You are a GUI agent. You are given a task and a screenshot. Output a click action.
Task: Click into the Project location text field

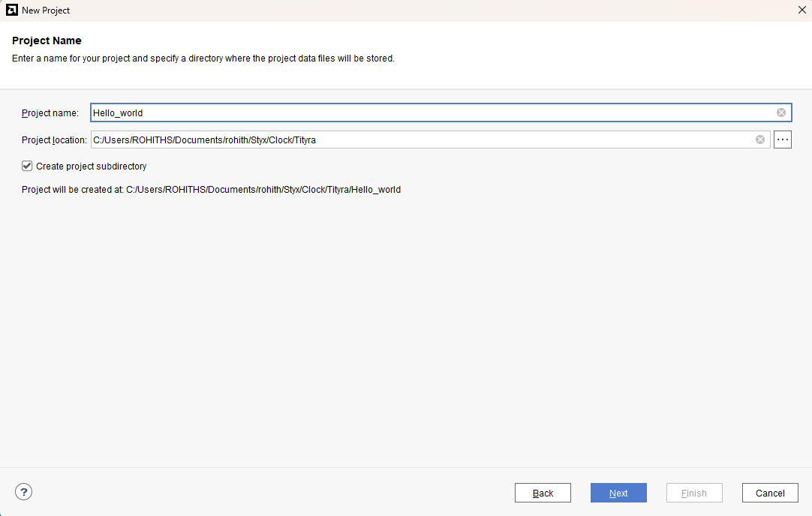pos(420,139)
